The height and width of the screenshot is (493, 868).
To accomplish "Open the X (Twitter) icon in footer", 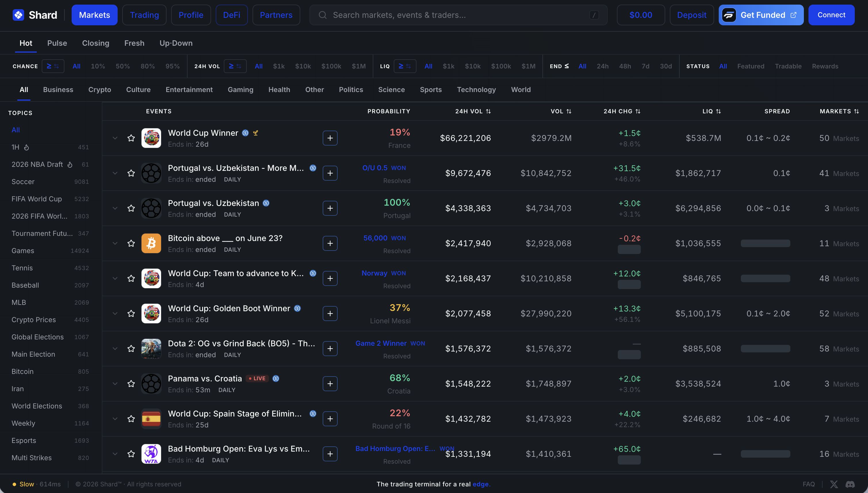I will pos(834,484).
